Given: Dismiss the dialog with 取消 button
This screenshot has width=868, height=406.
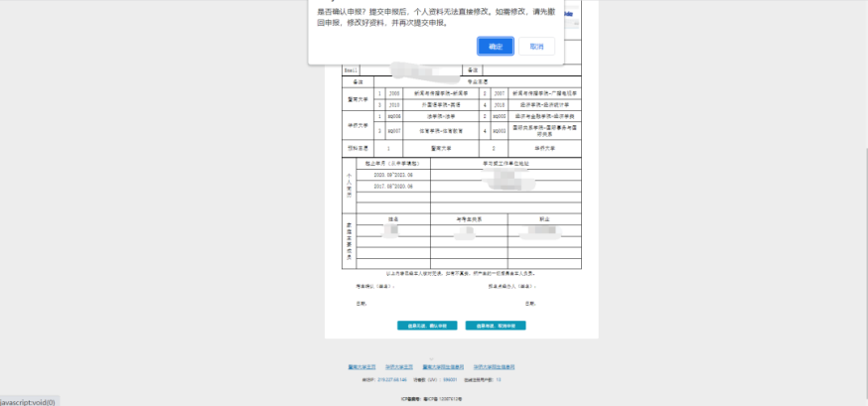Looking at the screenshot, I should point(536,47).
